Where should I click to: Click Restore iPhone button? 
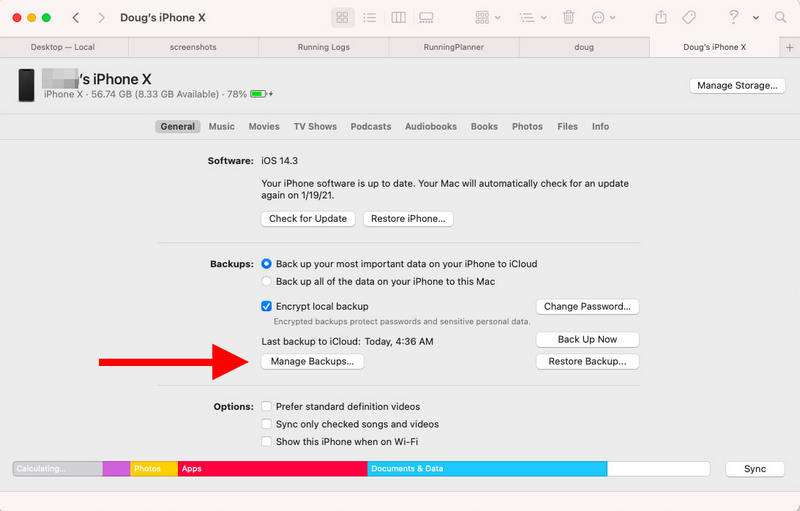point(408,219)
